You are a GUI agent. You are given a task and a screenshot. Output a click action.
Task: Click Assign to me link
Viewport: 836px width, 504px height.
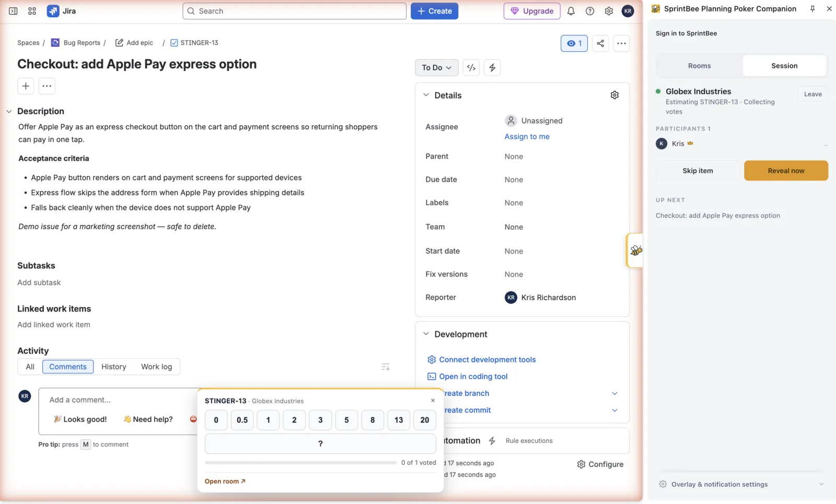pyautogui.click(x=527, y=136)
